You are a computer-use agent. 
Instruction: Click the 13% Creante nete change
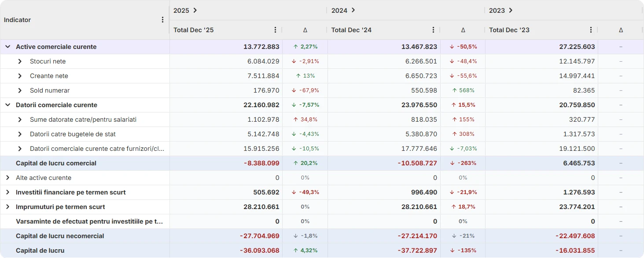click(x=305, y=76)
